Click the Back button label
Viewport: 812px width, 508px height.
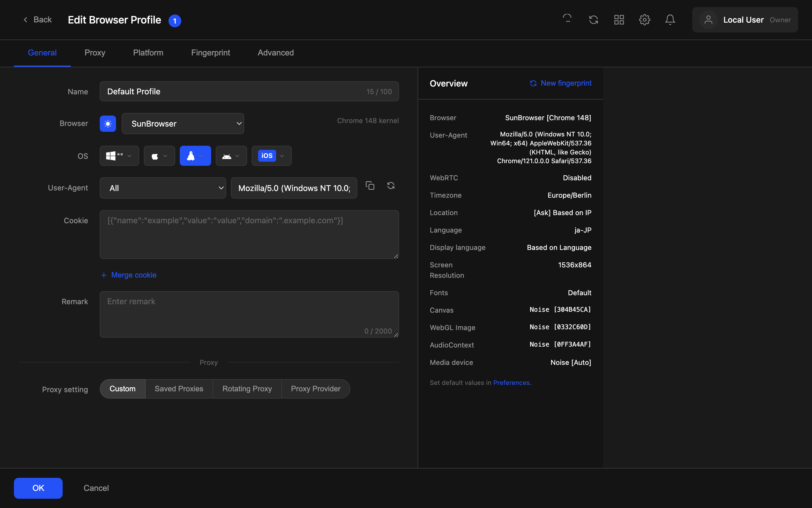[x=43, y=20]
